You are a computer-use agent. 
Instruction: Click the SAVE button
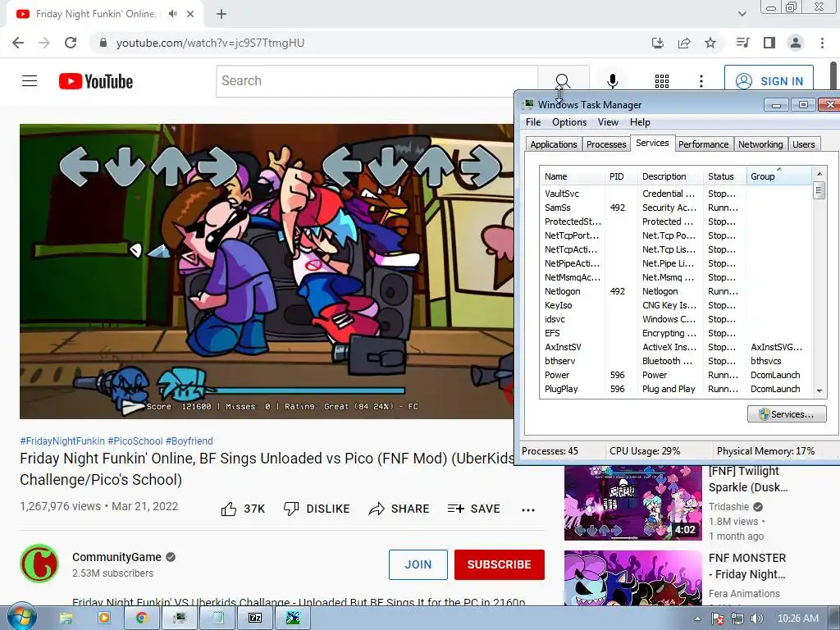(473, 509)
